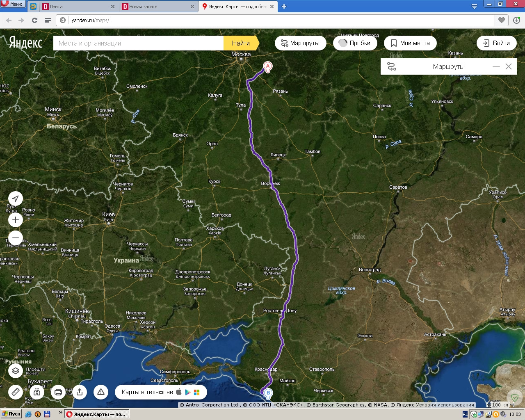Click route icon in Маршруты panel
Image resolution: width=525 pixels, height=420 pixels.
(392, 66)
